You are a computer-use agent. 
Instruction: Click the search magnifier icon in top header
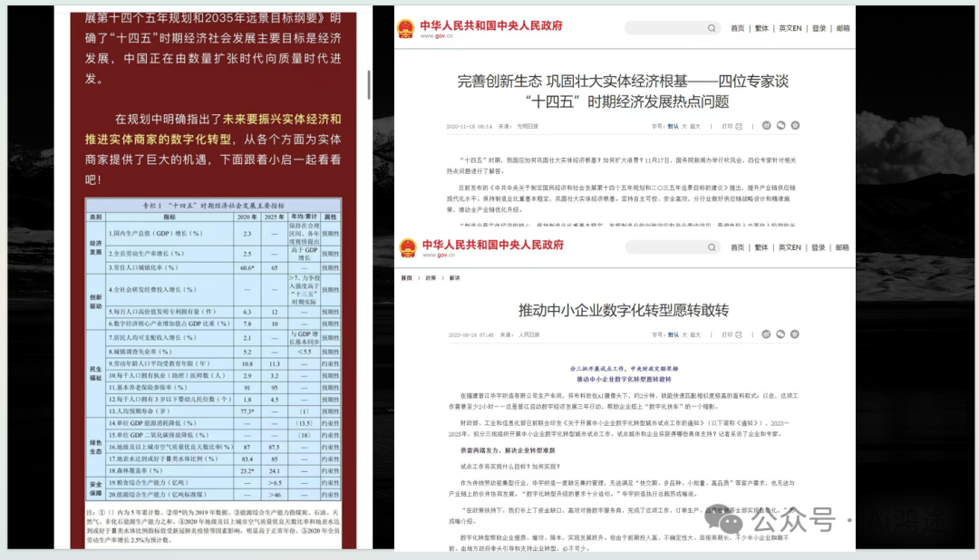712,28
